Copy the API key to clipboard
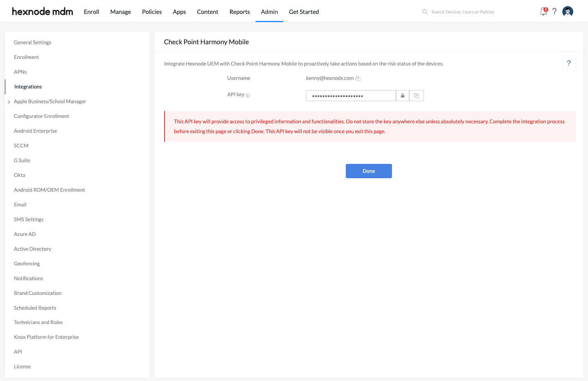This screenshot has height=381, width=588. tap(417, 96)
